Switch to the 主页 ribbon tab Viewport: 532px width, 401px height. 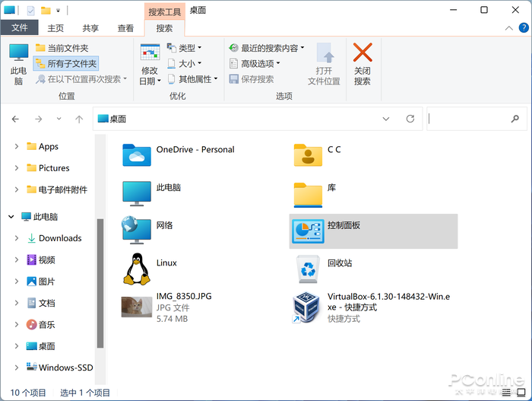(55, 28)
